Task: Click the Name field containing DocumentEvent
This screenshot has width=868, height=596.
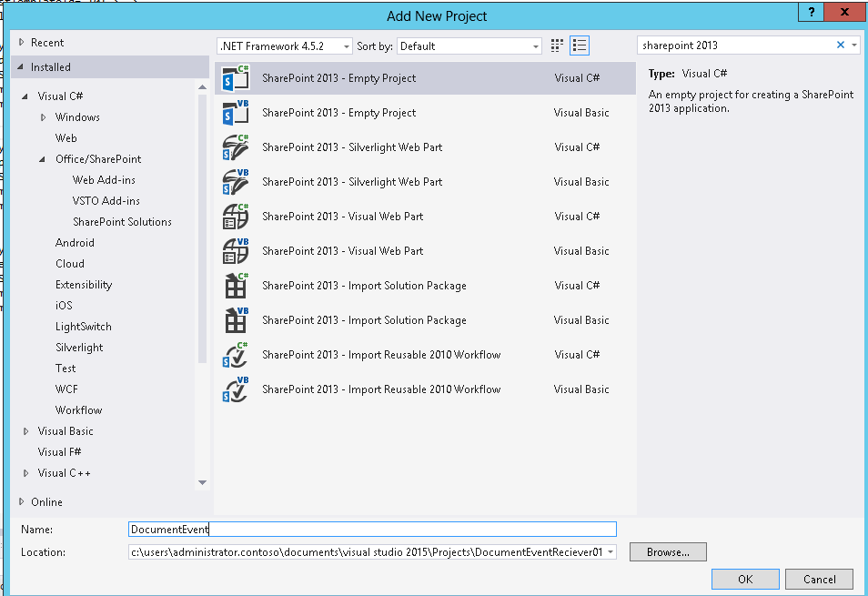Action: pyautogui.click(x=372, y=529)
